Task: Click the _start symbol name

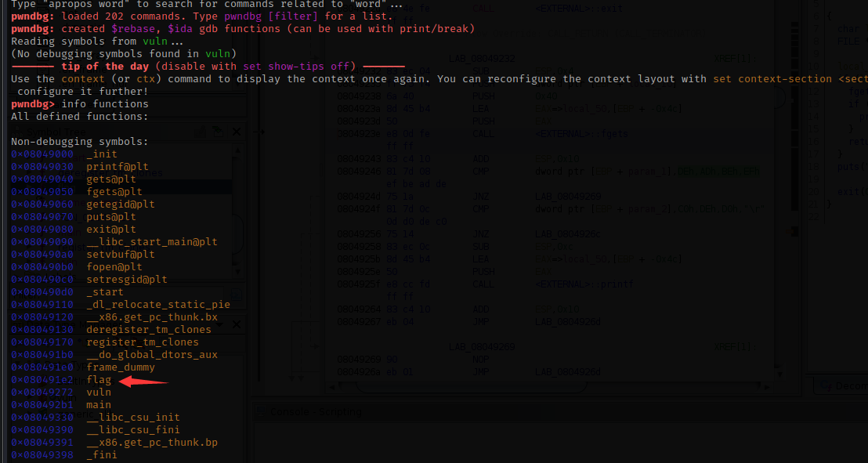Action: click(105, 292)
